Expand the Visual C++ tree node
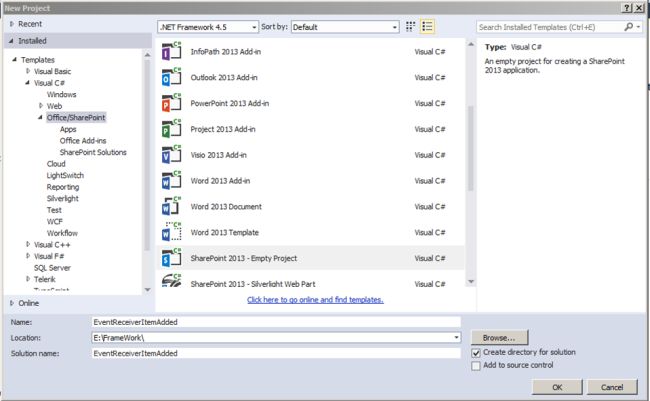The height and width of the screenshot is (401, 650). click(x=28, y=244)
